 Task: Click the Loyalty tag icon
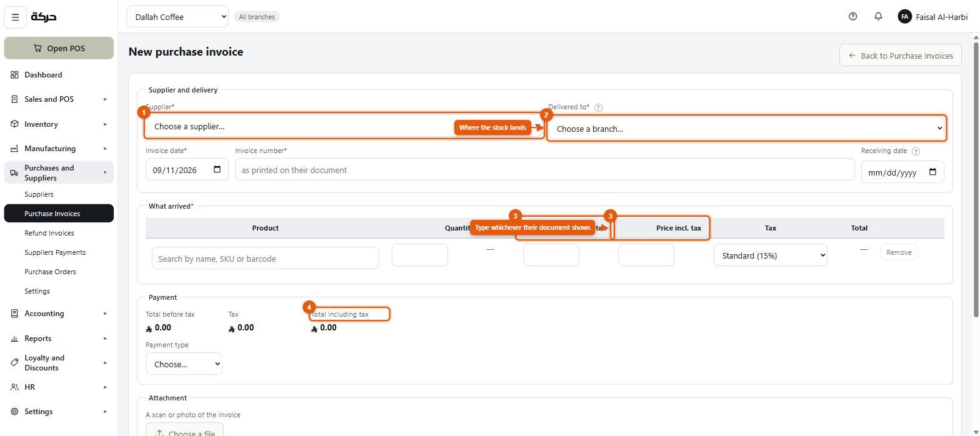pyautogui.click(x=14, y=363)
